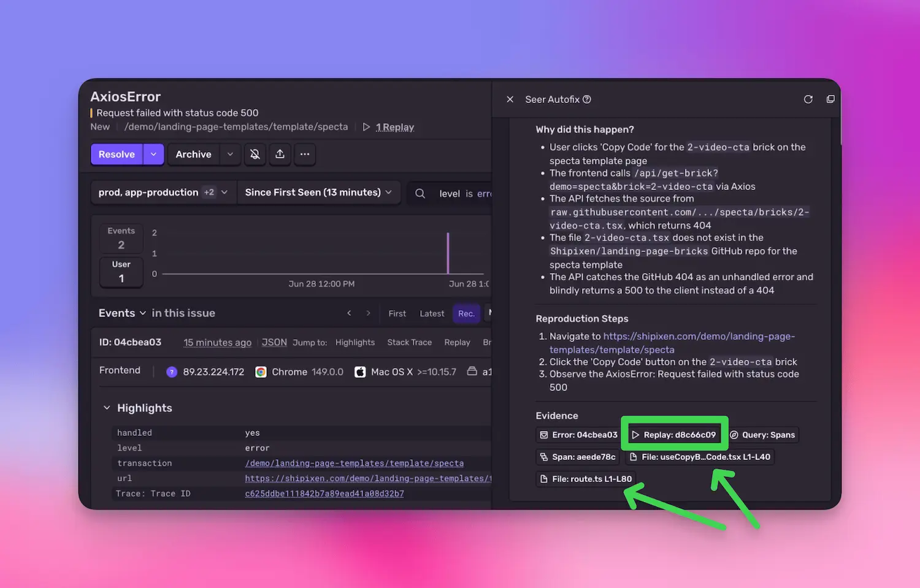Open the File: route.ts L1-L80 evidence chip
Screen dimensions: 920x588
point(586,479)
